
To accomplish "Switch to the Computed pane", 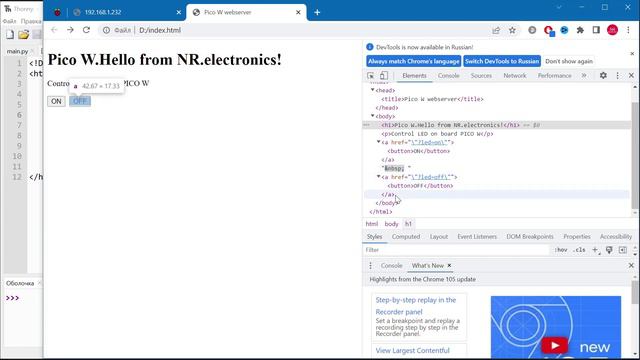I will point(406,237).
